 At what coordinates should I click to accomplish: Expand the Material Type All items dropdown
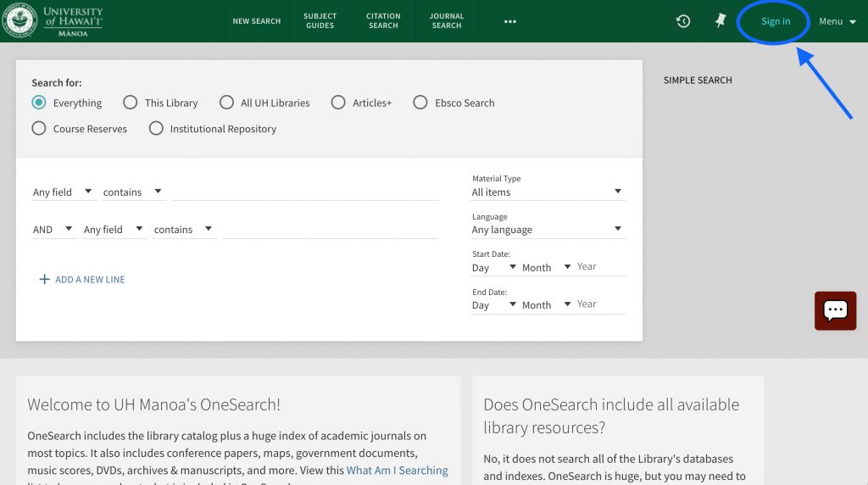point(548,192)
